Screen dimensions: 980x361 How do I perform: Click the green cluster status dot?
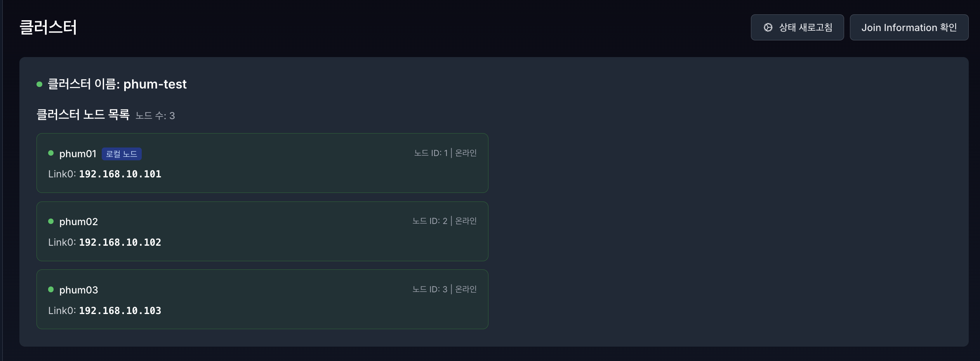coord(39,84)
